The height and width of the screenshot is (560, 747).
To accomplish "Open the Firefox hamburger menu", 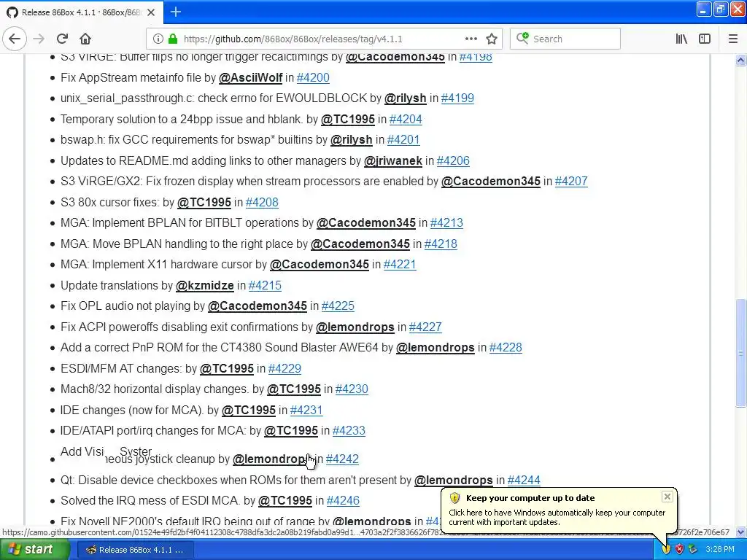I will point(732,39).
